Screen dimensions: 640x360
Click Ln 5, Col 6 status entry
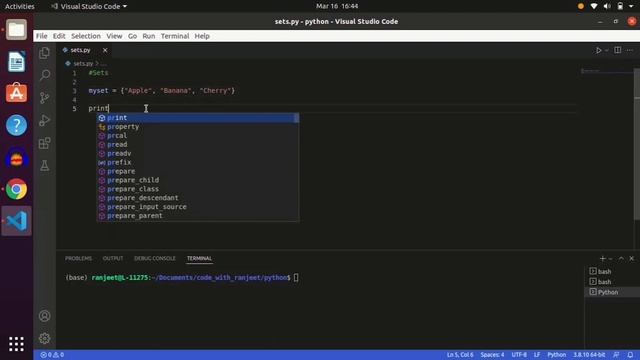(460, 355)
